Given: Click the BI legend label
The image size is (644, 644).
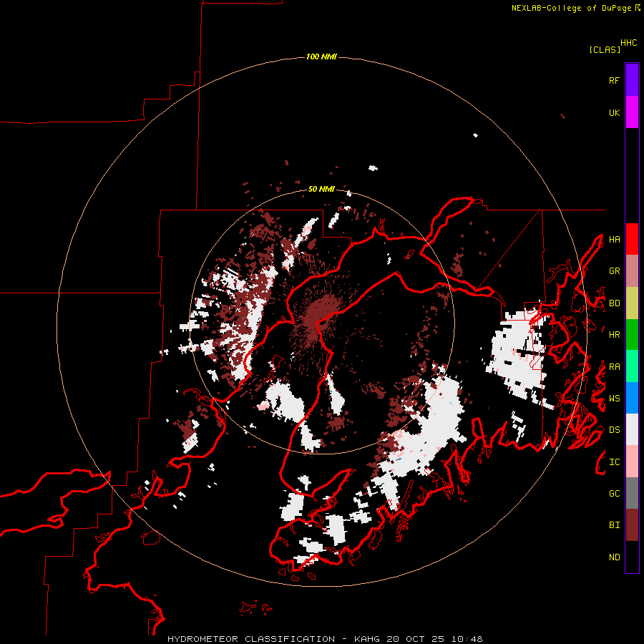Looking at the screenshot, I should pos(614,525).
